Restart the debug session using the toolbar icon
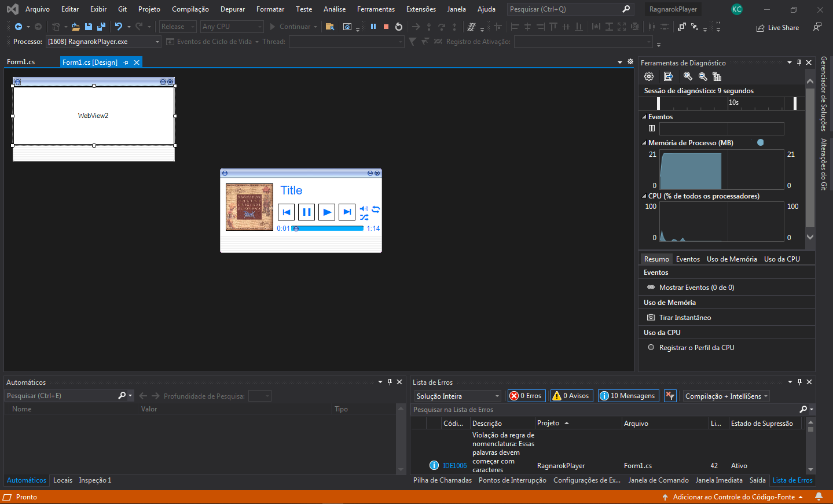The height and width of the screenshot is (504, 833). (399, 27)
